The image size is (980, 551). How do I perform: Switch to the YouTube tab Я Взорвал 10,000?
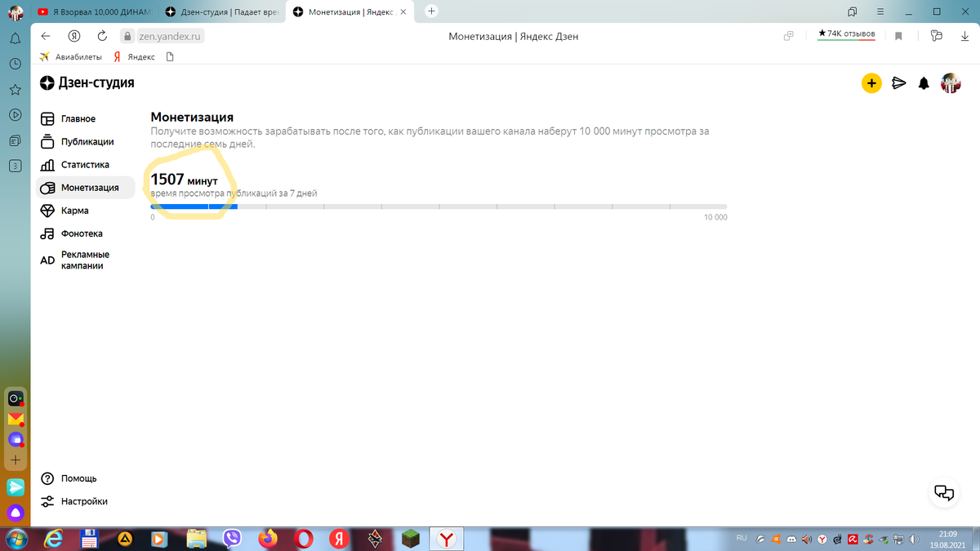point(93,11)
